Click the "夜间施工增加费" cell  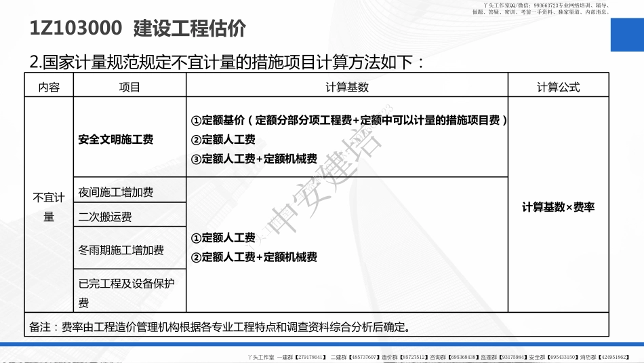[116, 193]
